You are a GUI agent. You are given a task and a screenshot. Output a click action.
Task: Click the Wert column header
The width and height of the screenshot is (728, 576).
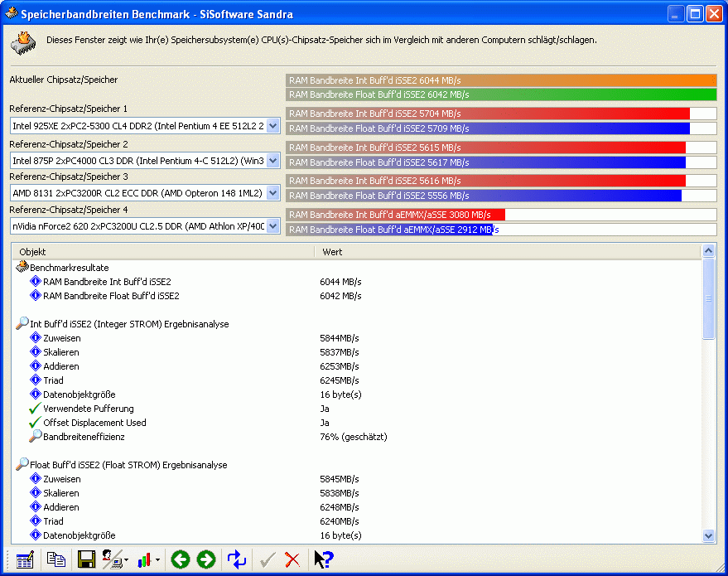click(x=508, y=252)
